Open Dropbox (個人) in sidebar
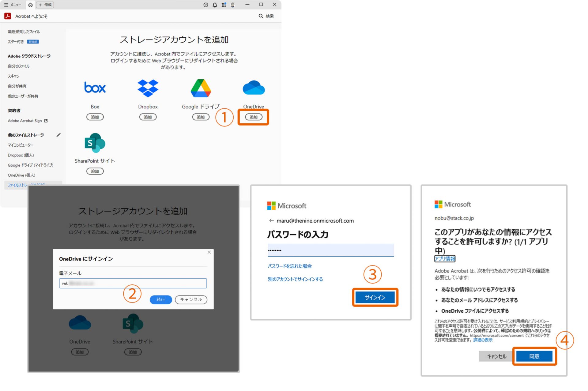This screenshot has height=391, width=588. coord(21,155)
